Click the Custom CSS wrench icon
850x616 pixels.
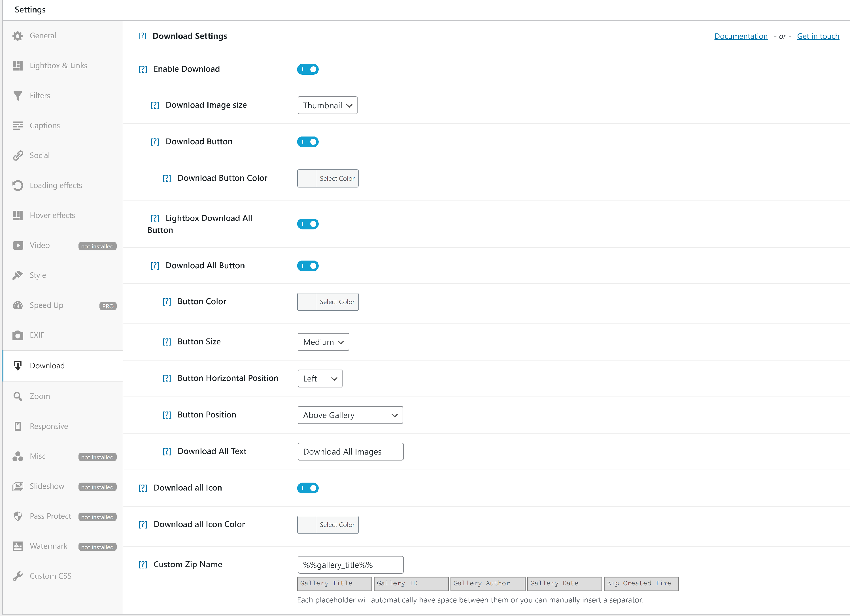[18, 576]
